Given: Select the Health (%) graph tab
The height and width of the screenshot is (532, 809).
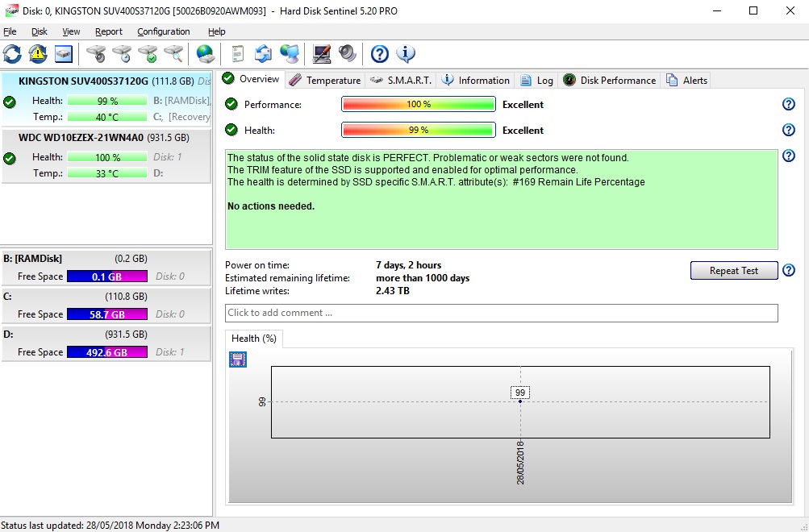Looking at the screenshot, I should click(254, 339).
